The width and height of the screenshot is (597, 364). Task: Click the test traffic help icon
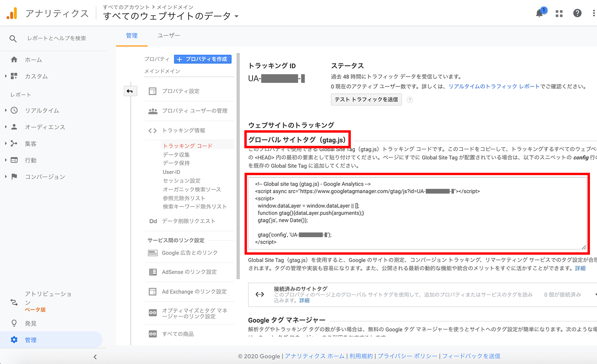click(x=410, y=100)
